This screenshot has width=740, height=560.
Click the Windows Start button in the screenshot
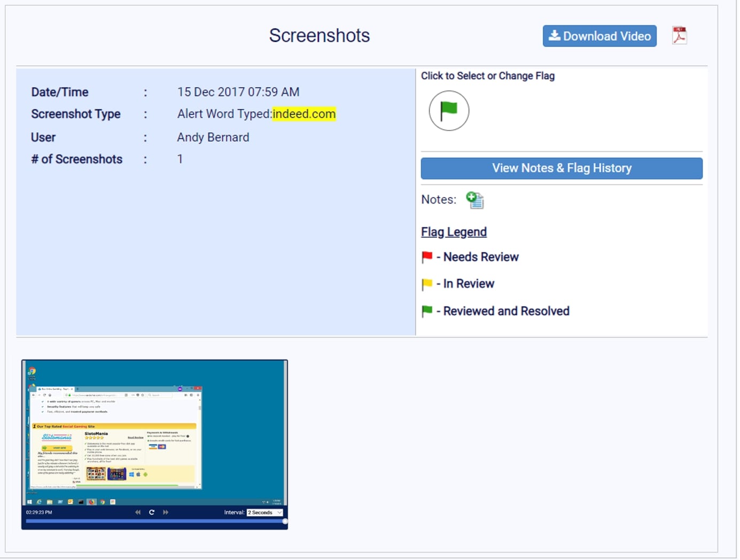29,502
